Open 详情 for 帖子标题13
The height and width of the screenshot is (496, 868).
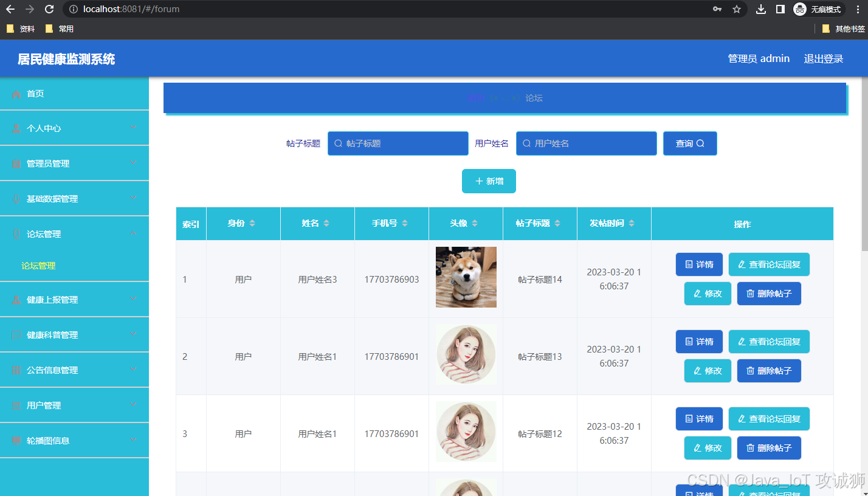click(699, 342)
